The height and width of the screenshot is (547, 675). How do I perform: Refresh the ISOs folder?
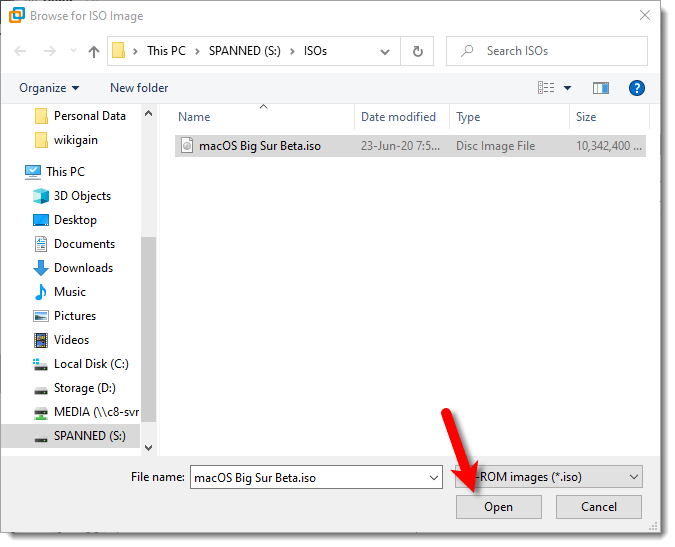tap(417, 52)
